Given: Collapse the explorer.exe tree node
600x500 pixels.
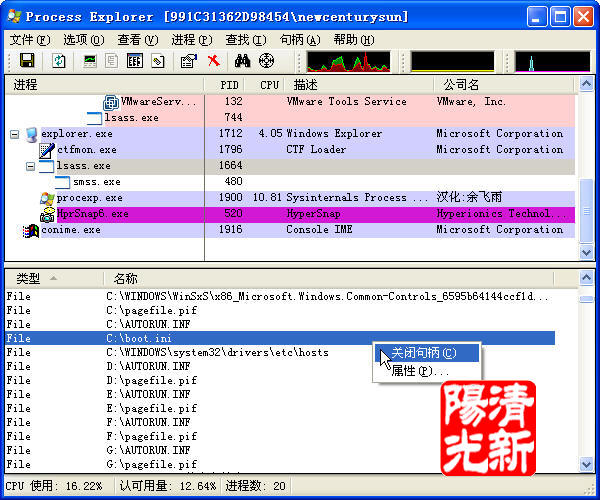Looking at the screenshot, I should 15,134.
